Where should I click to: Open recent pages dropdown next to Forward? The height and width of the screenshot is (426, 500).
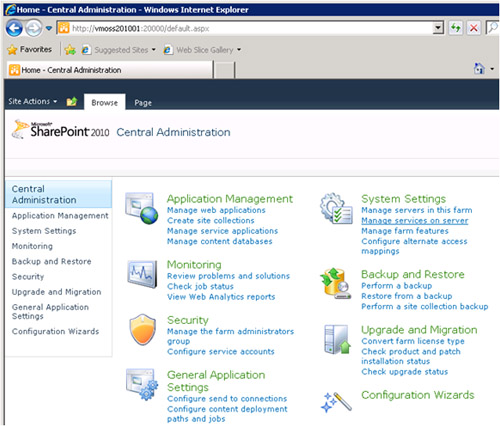point(49,28)
